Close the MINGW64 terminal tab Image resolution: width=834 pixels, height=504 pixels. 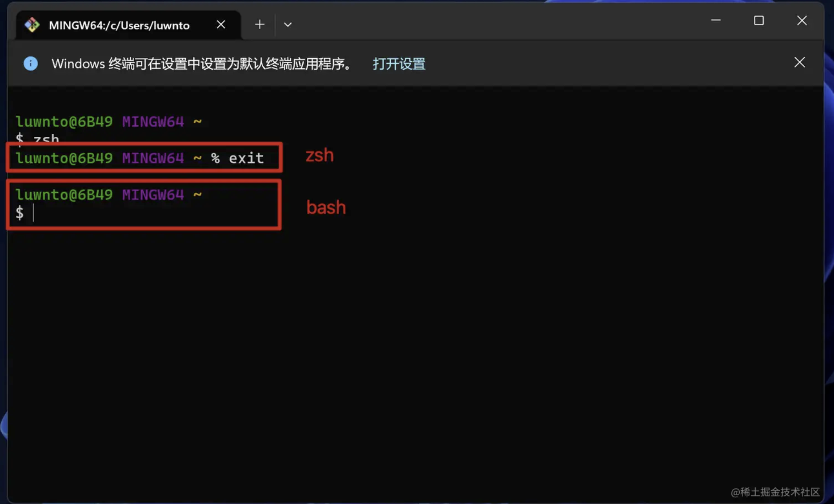(x=221, y=24)
